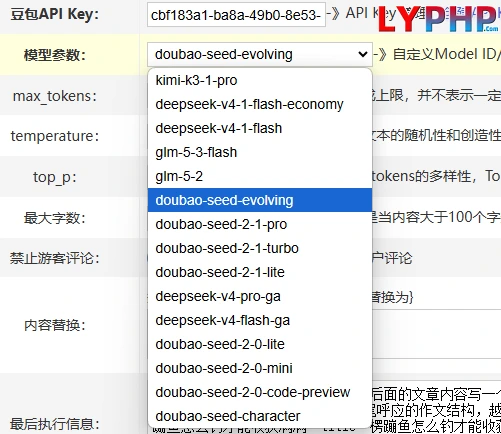The width and height of the screenshot is (501, 434).
Task: Click the top_p label
Action: [55, 177]
